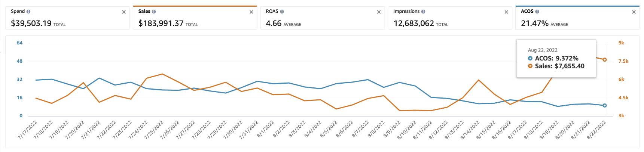Click the Impressions info icon

423,12
